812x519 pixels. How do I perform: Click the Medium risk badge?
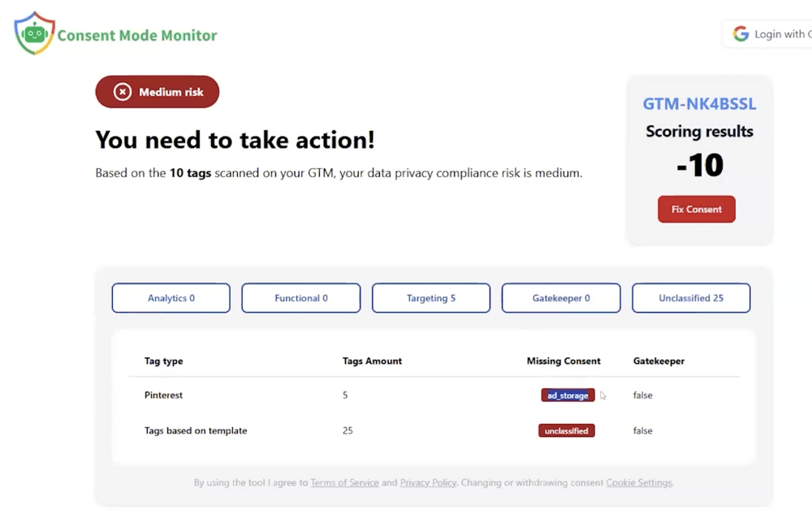click(157, 92)
